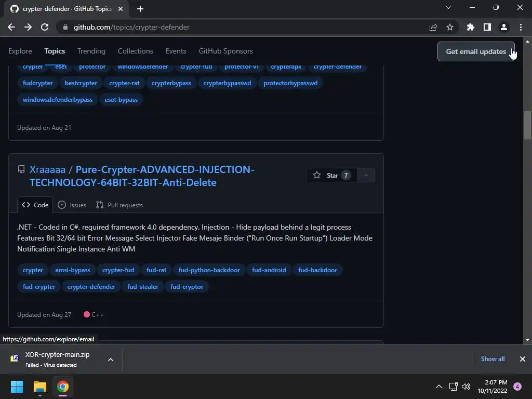Open Issues tab of Pure-Crypter card
This screenshot has height=399, width=532.
point(72,205)
